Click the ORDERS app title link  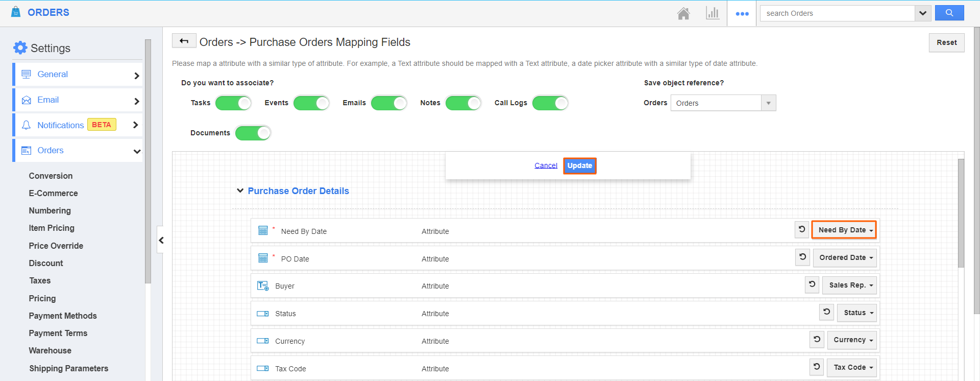tap(48, 12)
